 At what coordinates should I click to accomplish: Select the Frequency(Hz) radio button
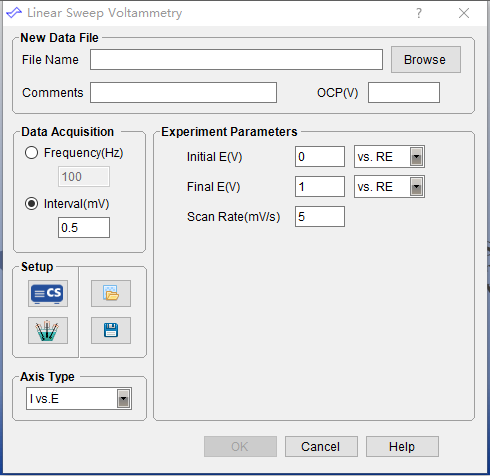[31, 153]
